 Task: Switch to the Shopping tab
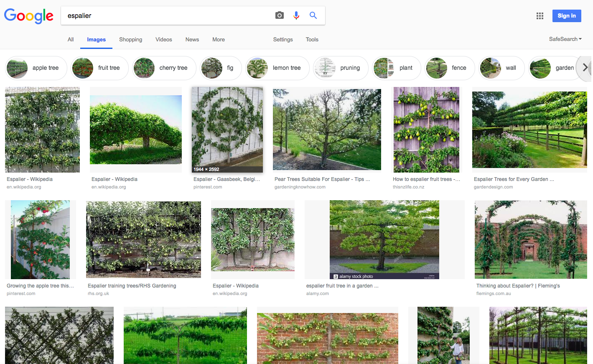click(130, 40)
